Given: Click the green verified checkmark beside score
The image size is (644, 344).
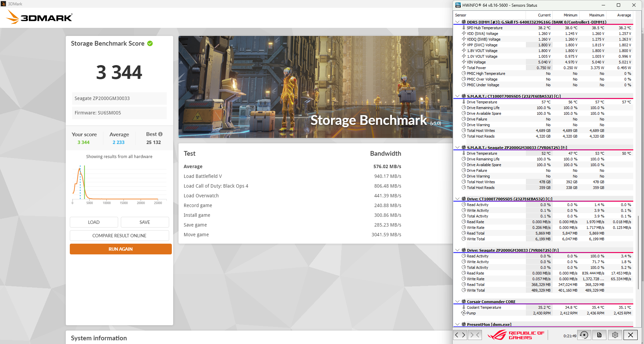Looking at the screenshot, I should pos(150,43).
